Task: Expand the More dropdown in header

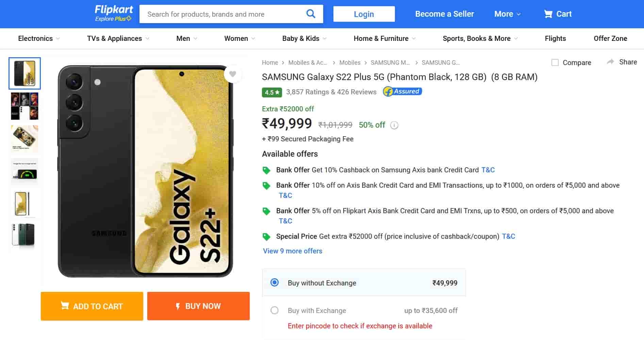Action: 507,14
